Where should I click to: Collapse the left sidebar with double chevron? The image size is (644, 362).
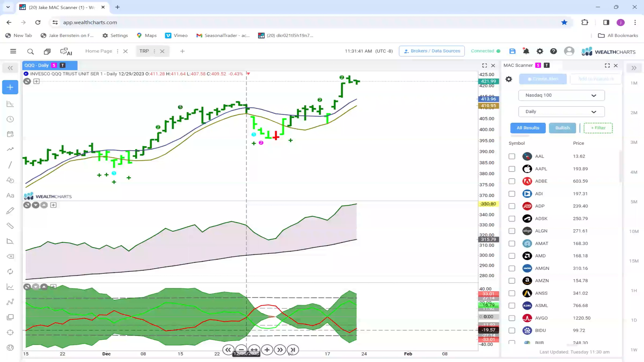(10, 68)
